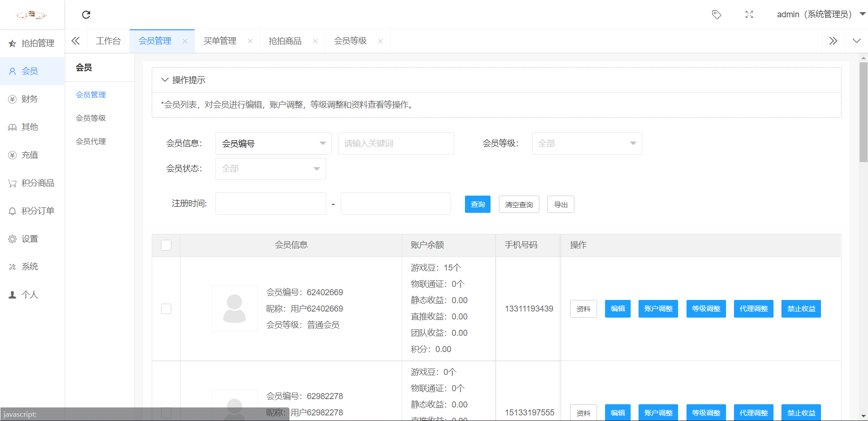This screenshot has height=421, width=868.
Task: Toggle fullscreen mode icon
Action: click(x=749, y=14)
